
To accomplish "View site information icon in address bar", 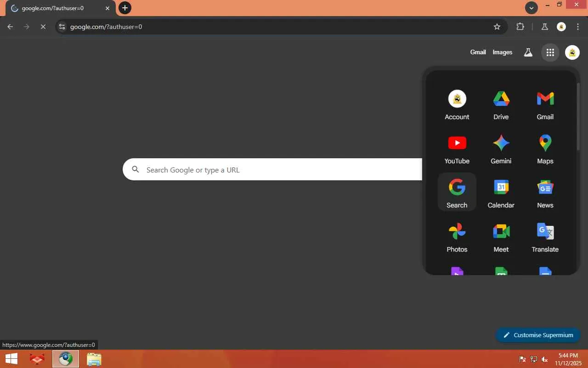I will tap(62, 27).
